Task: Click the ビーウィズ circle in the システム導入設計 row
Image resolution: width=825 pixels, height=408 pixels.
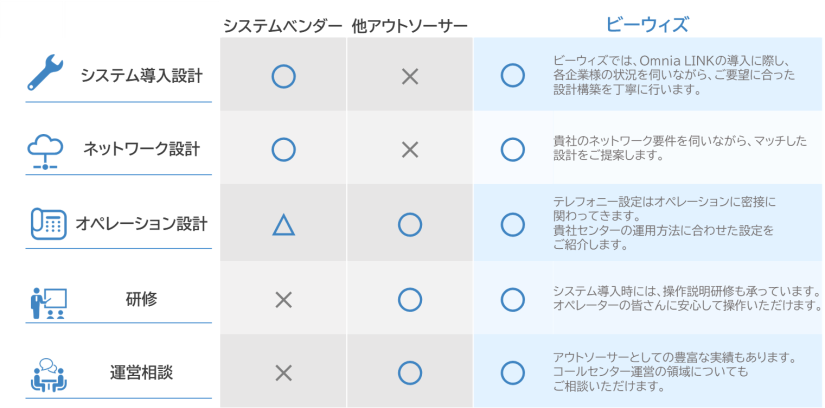Action: [512, 76]
